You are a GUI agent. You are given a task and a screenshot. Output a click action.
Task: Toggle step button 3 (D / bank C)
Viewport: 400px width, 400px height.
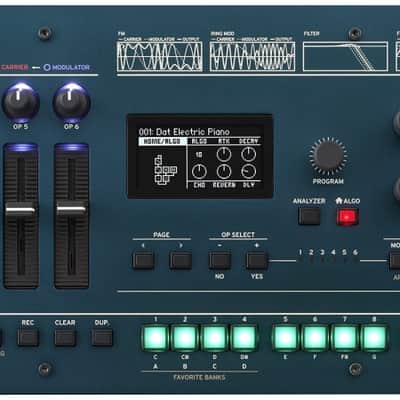tap(214, 338)
